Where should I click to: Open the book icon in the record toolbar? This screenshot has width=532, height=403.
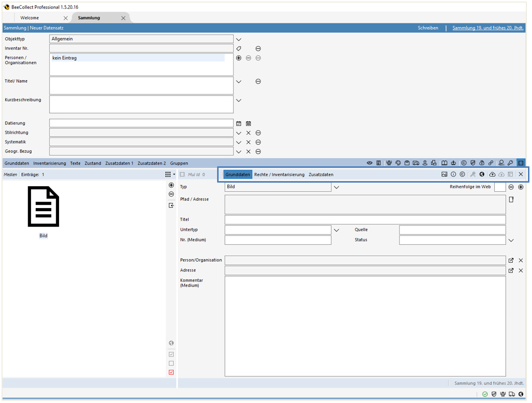point(444,163)
